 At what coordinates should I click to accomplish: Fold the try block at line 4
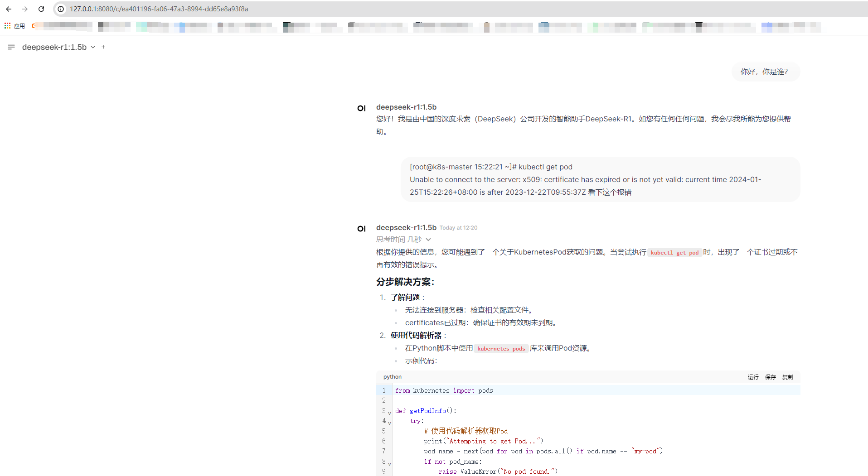[389, 423]
